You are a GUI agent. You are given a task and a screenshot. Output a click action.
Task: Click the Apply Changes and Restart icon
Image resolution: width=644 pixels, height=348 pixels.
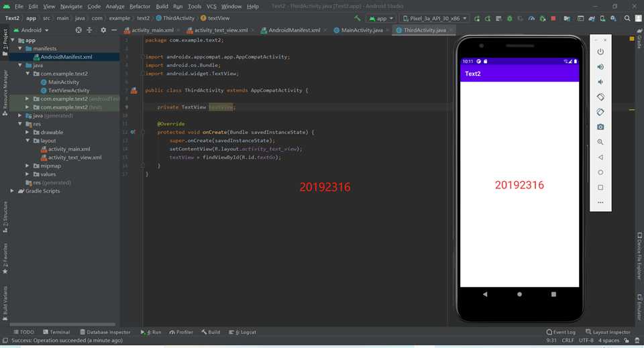coord(488,19)
